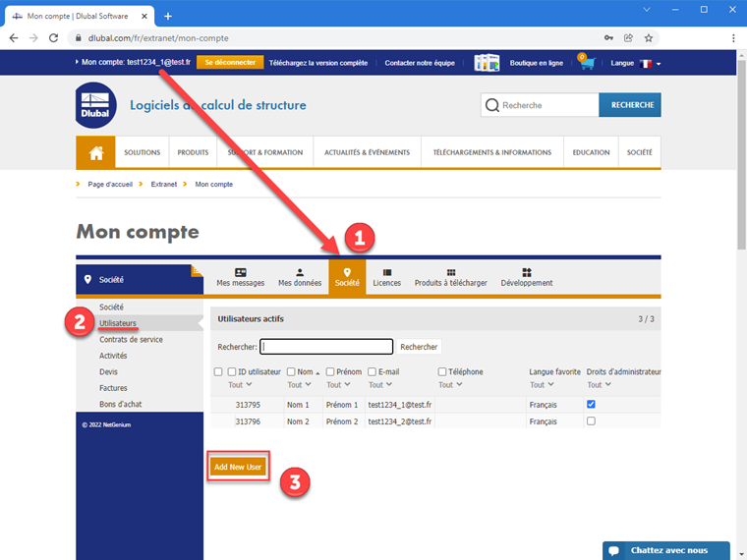Click Page d'accueil breadcrumb link

pos(110,185)
